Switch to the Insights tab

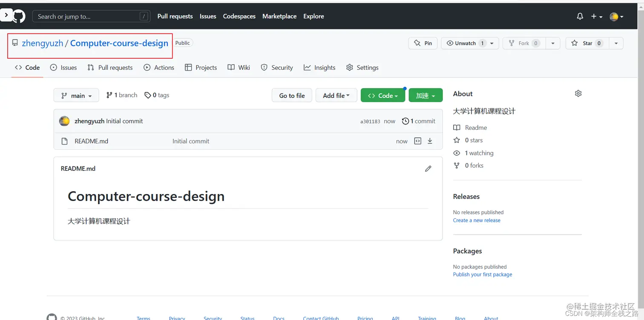[319, 67]
